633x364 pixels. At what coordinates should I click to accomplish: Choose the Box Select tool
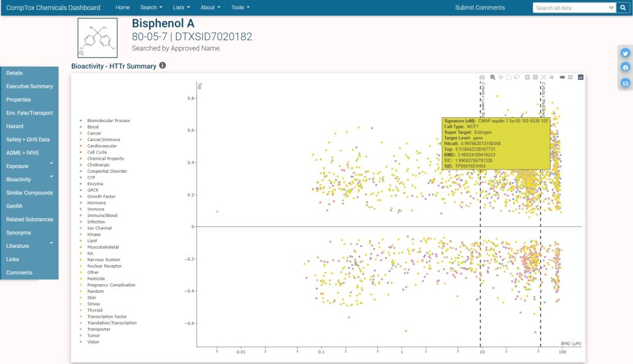click(509, 77)
